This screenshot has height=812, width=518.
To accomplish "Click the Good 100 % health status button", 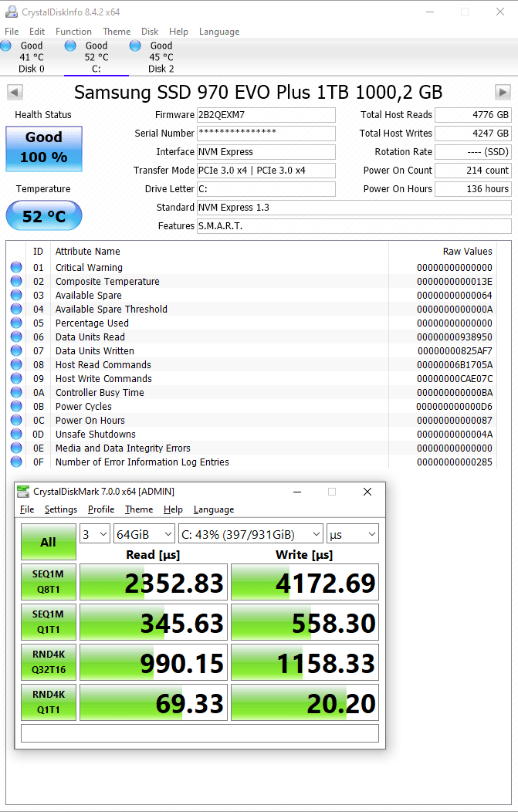I will [x=44, y=149].
